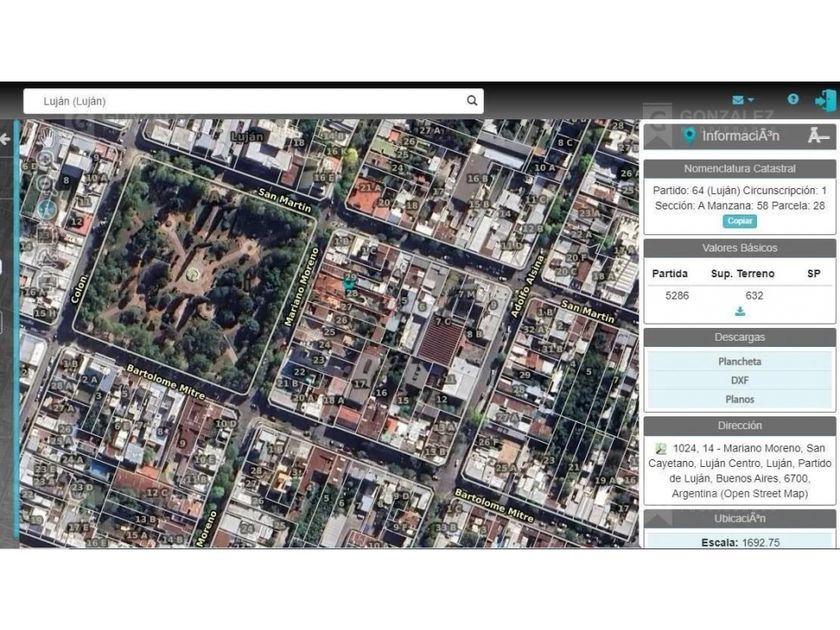
Task: Click the Sup. Terreno column header
Action: click(742, 274)
